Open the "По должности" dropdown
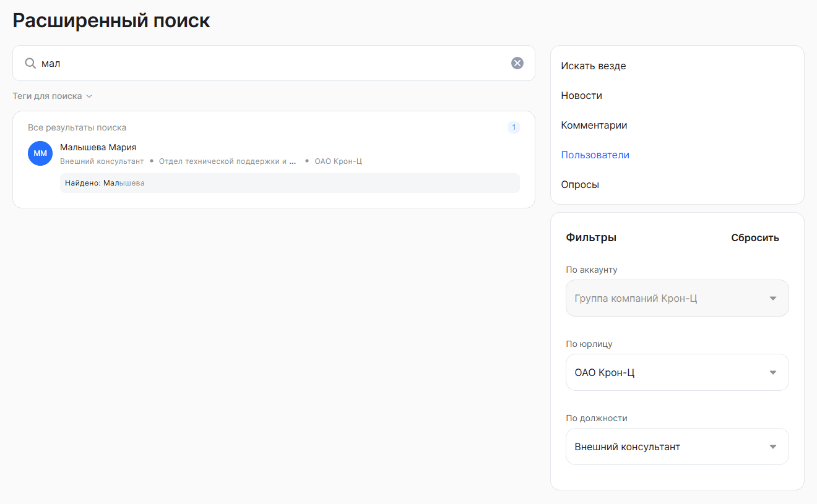817x504 pixels. pyautogui.click(x=677, y=446)
